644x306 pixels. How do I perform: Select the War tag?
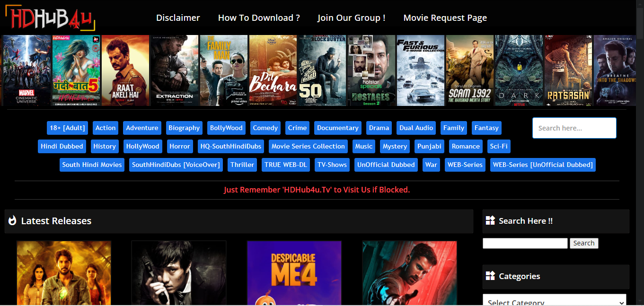(x=431, y=165)
